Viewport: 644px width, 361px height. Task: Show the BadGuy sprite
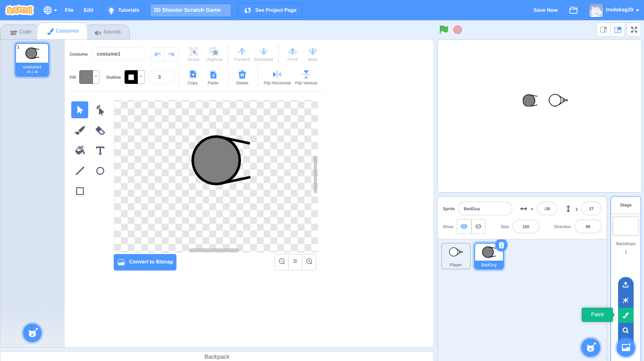464,226
